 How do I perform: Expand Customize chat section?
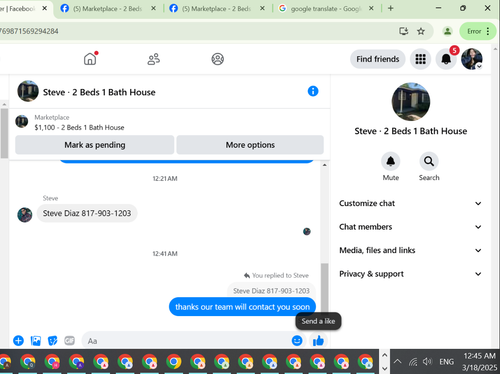pos(410,203)
